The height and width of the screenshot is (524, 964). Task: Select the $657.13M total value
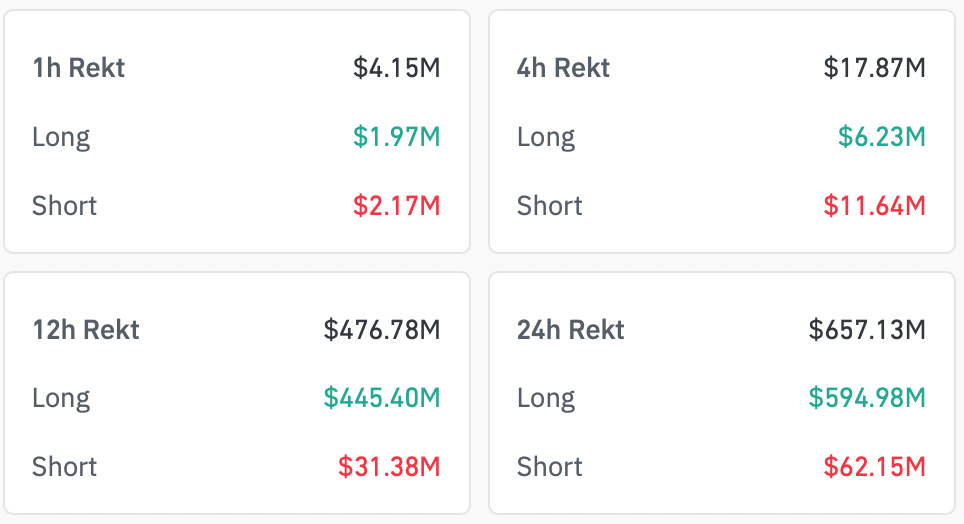pos(867,330)
